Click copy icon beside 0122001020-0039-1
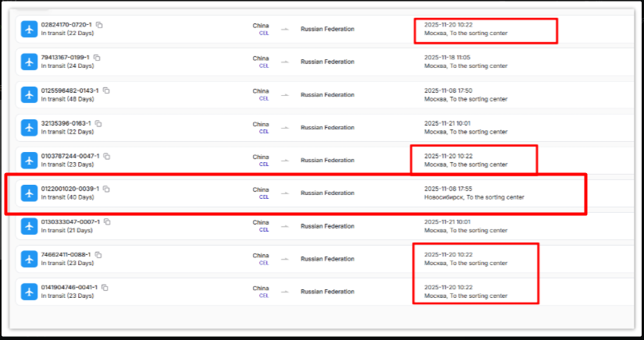 (x=106, y=189)
